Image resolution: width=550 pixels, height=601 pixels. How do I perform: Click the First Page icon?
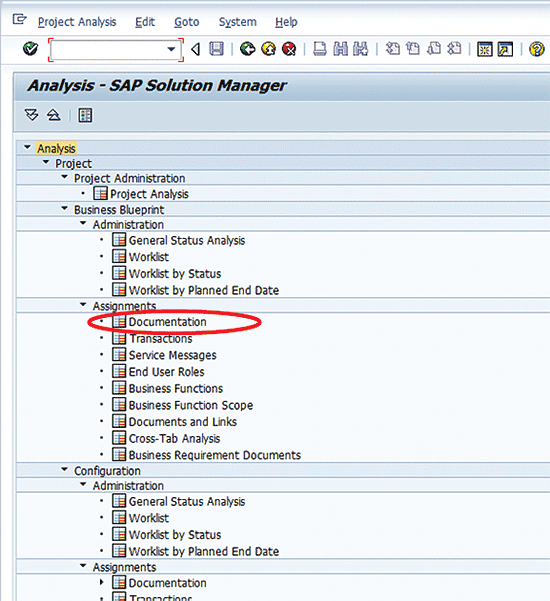click(392, 49)
